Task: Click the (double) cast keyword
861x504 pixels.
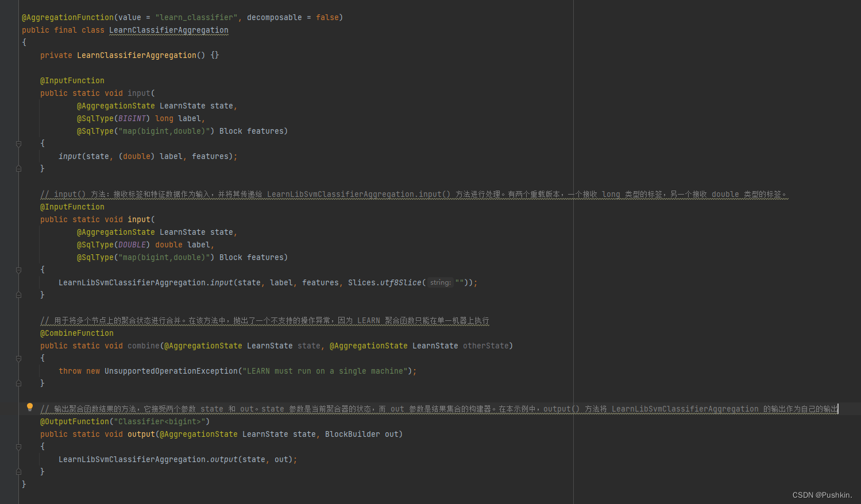Action: tap(137, 157)
